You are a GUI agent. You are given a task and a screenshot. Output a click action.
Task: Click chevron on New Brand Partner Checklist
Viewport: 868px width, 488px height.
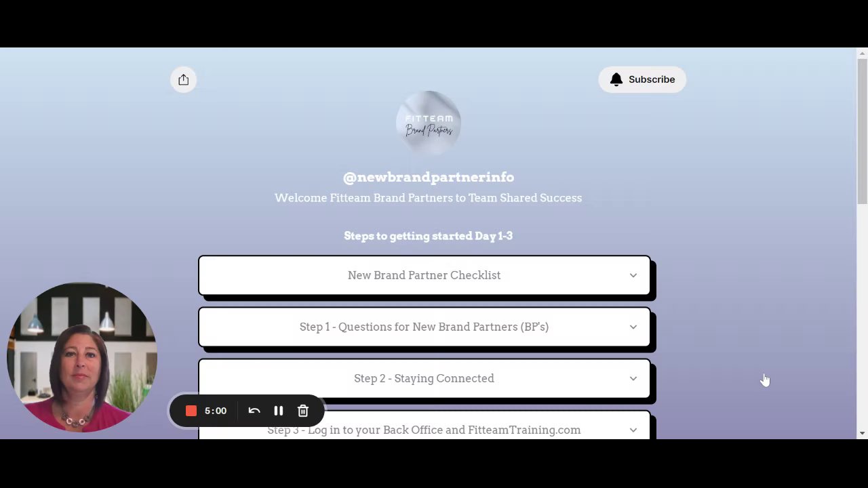click(633, 275)
